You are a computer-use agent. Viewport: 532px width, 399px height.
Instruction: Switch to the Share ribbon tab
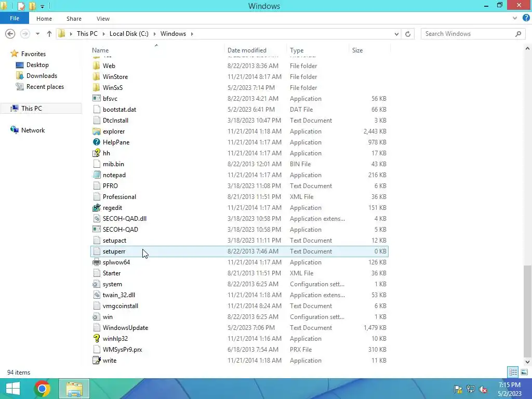74,19
